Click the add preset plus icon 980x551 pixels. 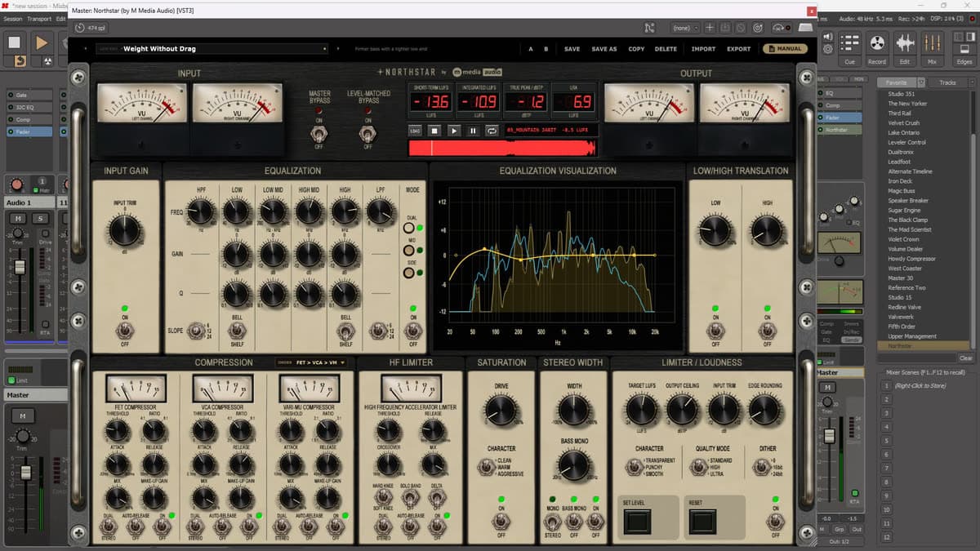pos(710,28)
